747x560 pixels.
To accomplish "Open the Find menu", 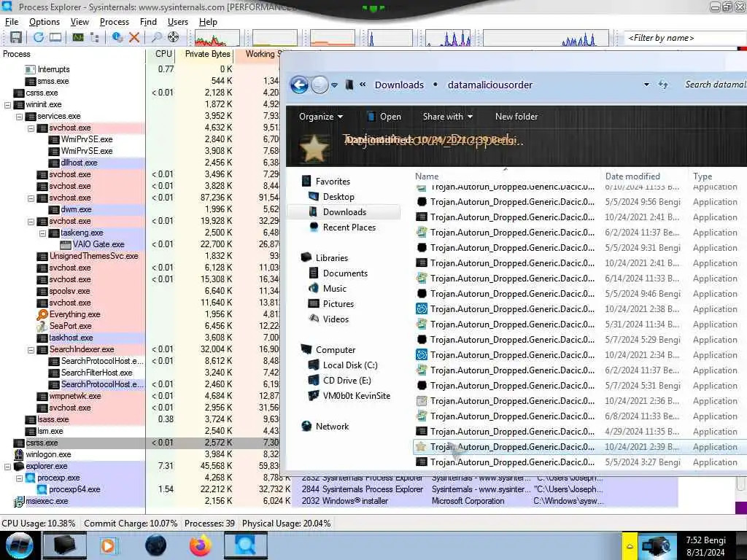I will tap(148, 22).
